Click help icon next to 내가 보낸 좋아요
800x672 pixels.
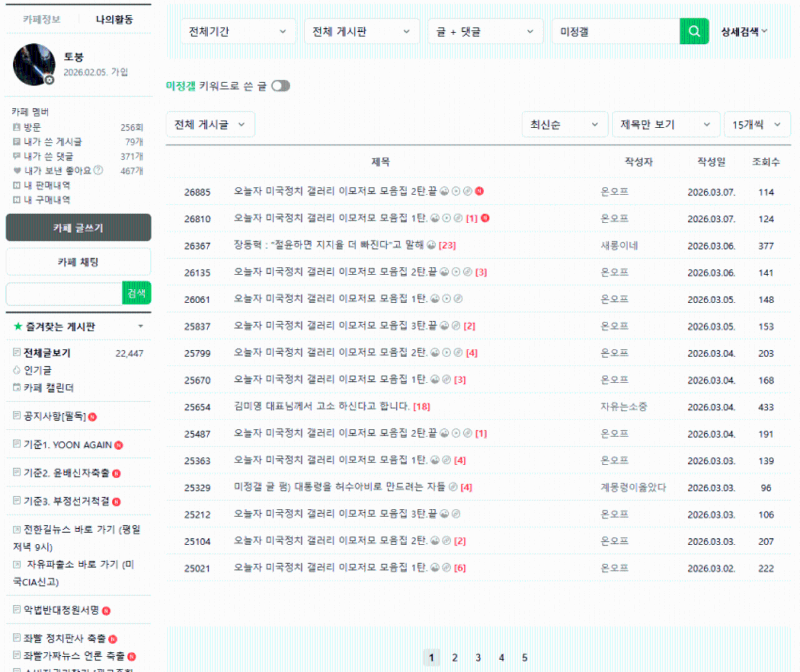click(x=98, y=170)
